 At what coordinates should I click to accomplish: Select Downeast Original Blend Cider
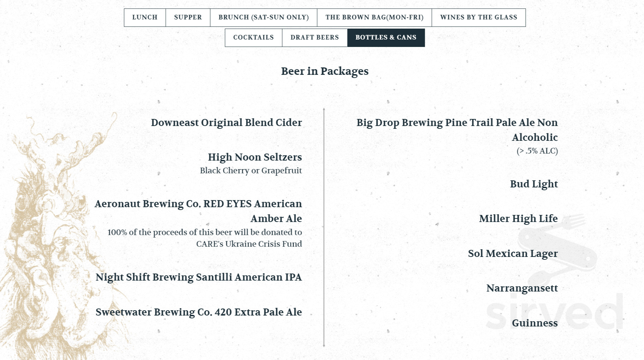[x=226, y=123]
